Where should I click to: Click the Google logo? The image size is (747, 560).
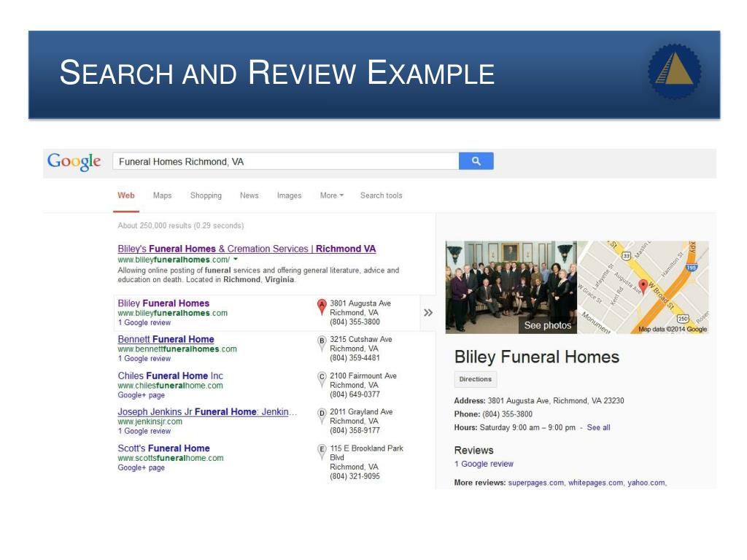pos(74,162)
